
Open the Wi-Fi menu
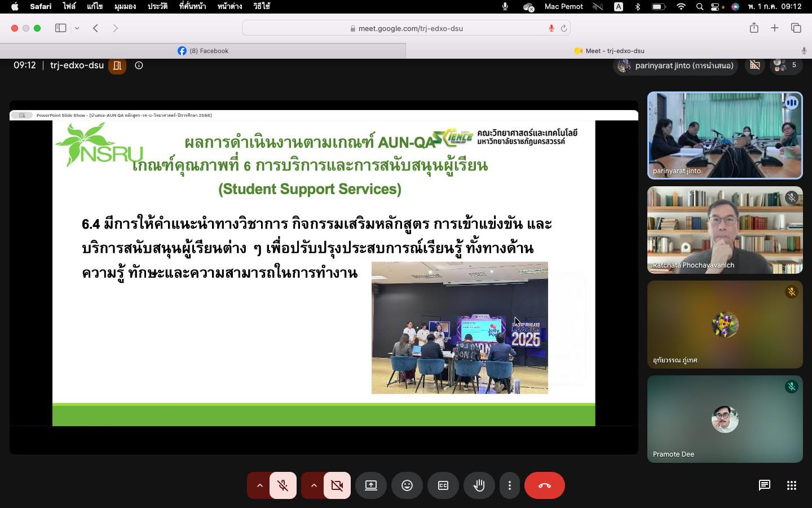tap(681, 6)
